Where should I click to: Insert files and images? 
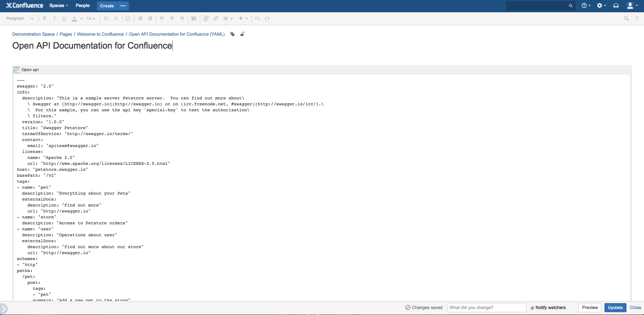click(x=206, y=19)
